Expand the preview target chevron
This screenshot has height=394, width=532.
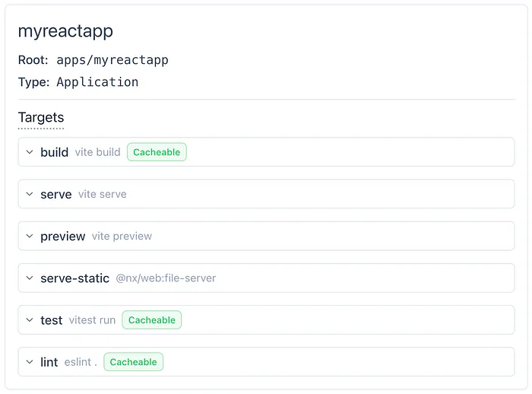[30, 237]
